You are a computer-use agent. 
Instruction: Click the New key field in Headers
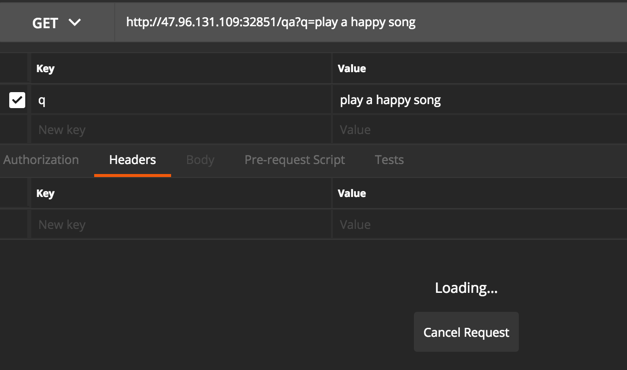click(181, 224)
